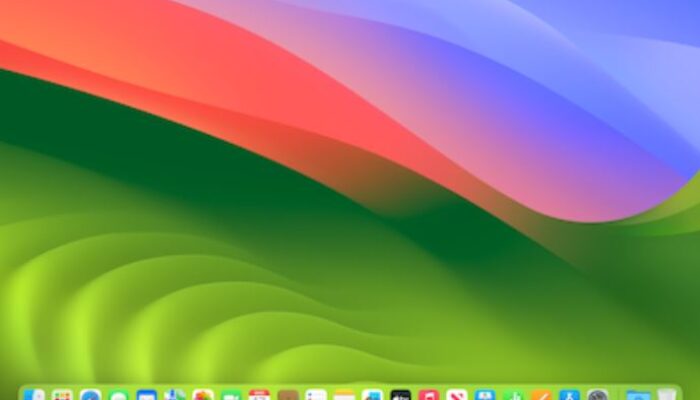
Task: Open System Settings from the Dock
Action: tap(598, 395)
